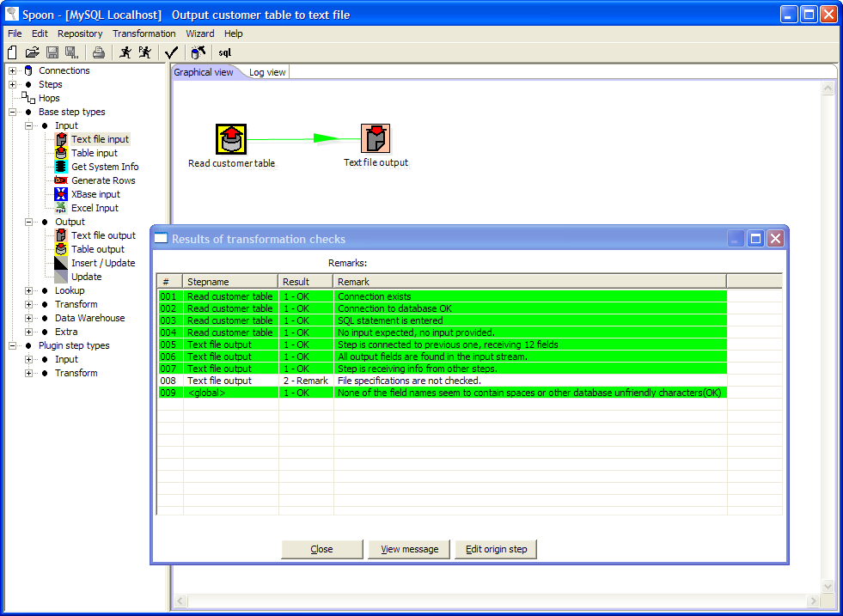Run the transformation with the runner icon

coord(125,52)
